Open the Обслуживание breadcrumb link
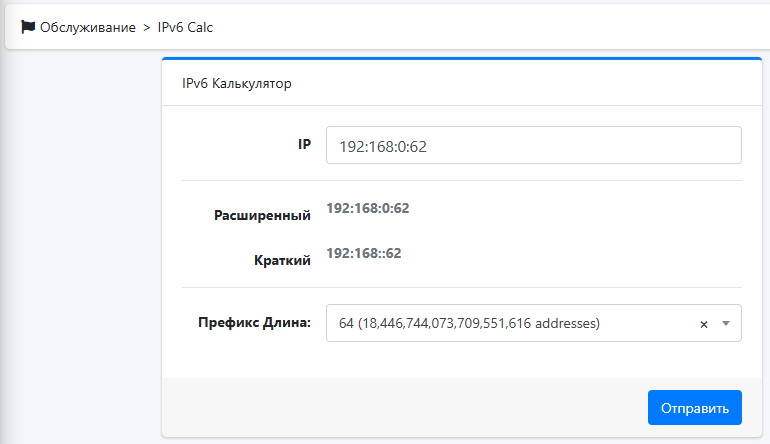Viewport: 770px width, 444px height. click(87, 27)
